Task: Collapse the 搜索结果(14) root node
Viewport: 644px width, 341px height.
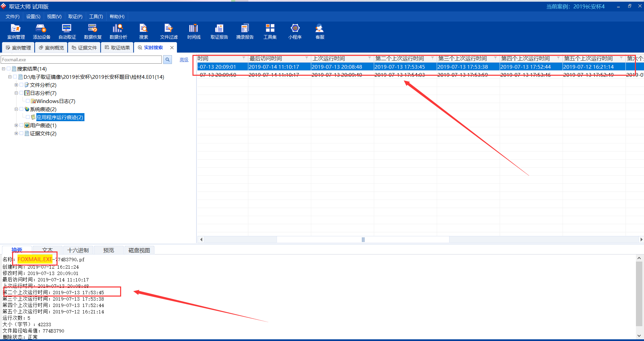Action: click(3, 69)
